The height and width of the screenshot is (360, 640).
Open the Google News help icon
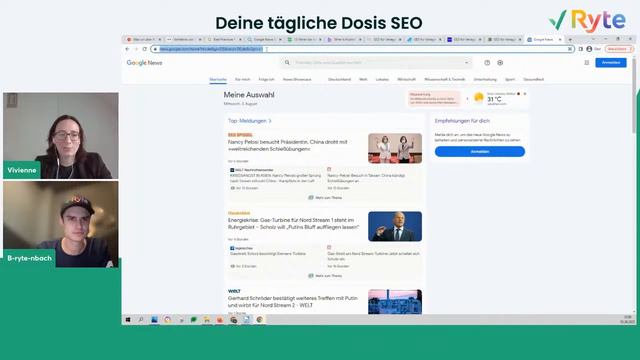pyautogui.click(x=487, y=63)
